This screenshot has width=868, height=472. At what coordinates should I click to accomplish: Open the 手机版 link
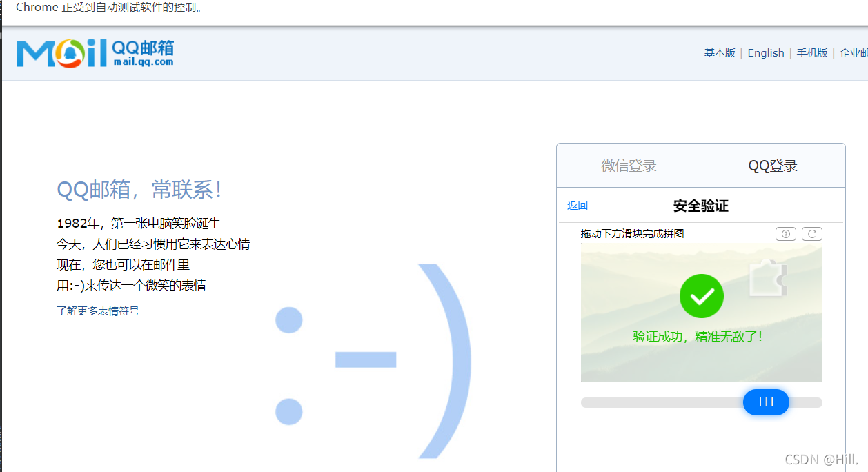812,53
